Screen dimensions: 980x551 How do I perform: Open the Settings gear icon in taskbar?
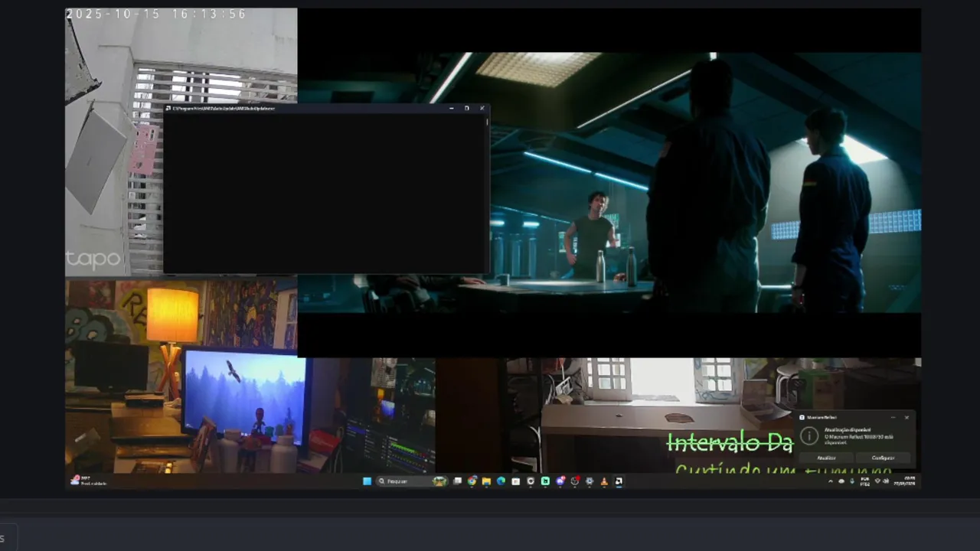(590, 481)
